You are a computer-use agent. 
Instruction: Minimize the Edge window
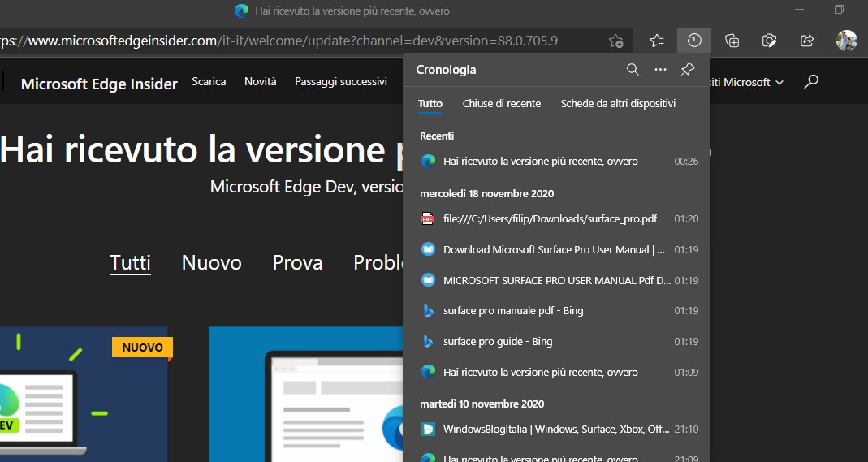point(799,10)
